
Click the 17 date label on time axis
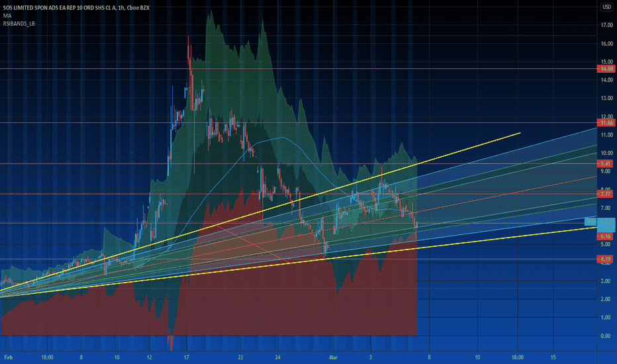click(x=187, y=357)
